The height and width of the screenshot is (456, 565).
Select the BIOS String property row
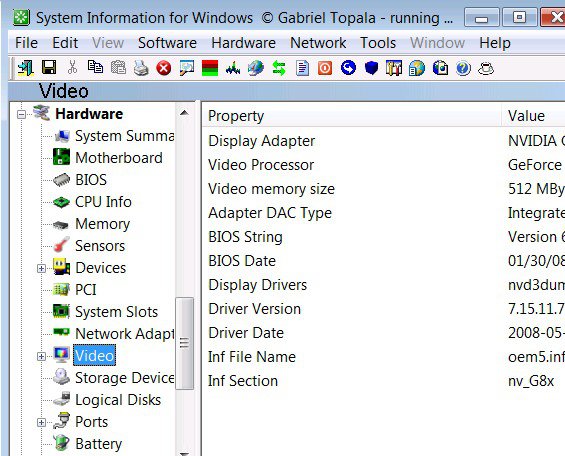(383, 237)
